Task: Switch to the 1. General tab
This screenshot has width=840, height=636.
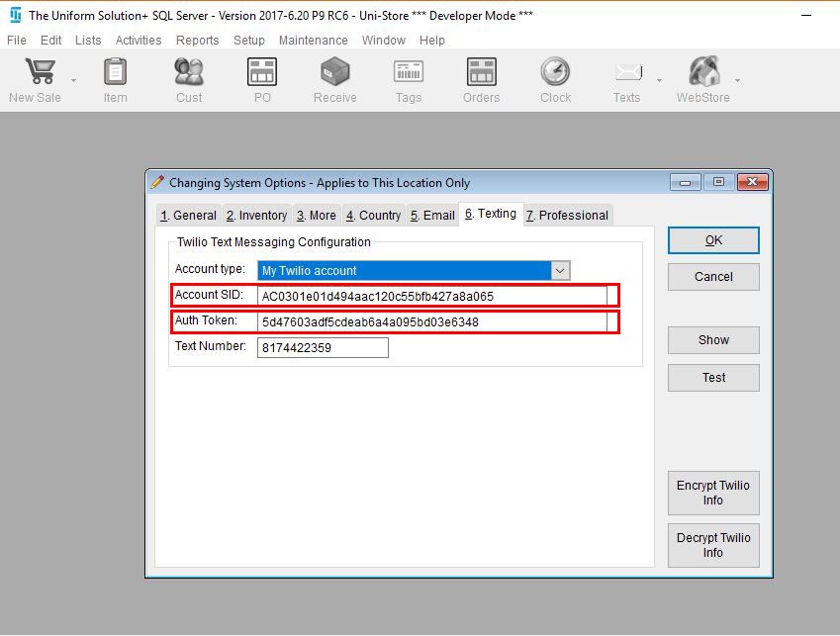Action: pyautogui.click(x=188, y=216)
